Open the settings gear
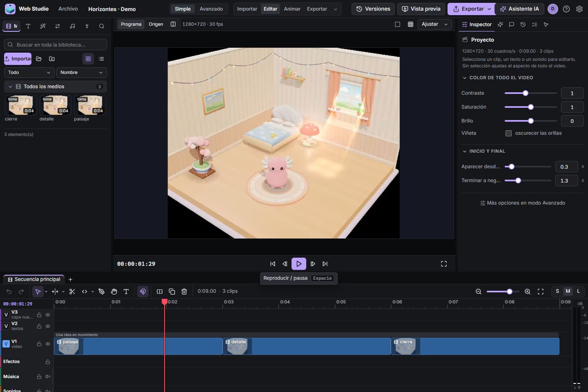 (579, 9)
